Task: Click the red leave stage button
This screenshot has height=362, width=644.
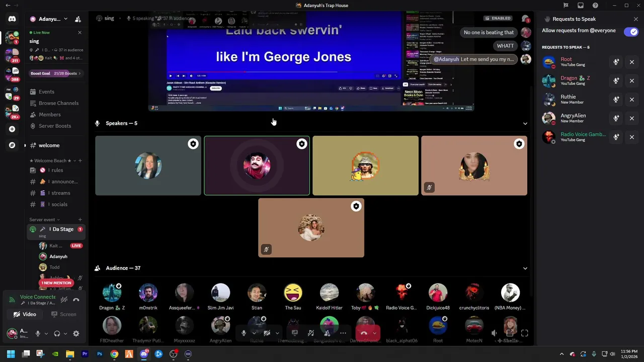Action: coord(363,333)
